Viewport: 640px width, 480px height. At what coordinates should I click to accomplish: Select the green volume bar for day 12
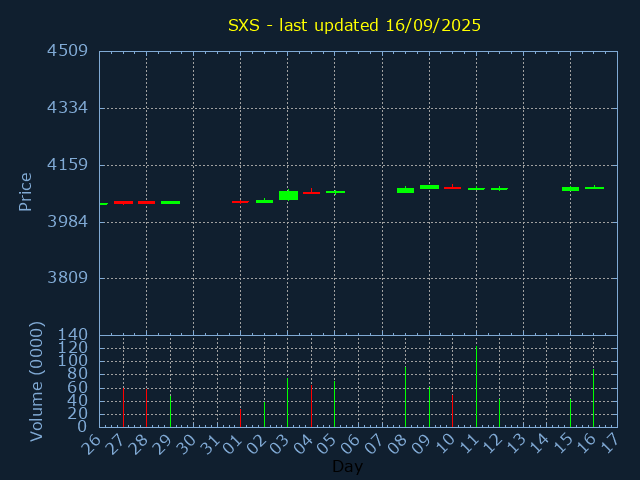tap(499, 413)
